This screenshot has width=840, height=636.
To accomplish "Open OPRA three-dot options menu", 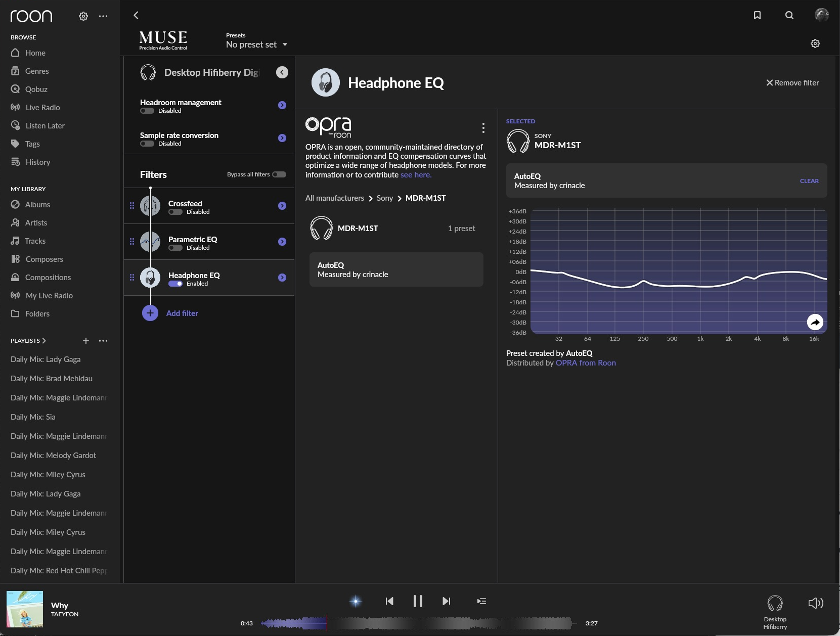I will click(483, 128).
